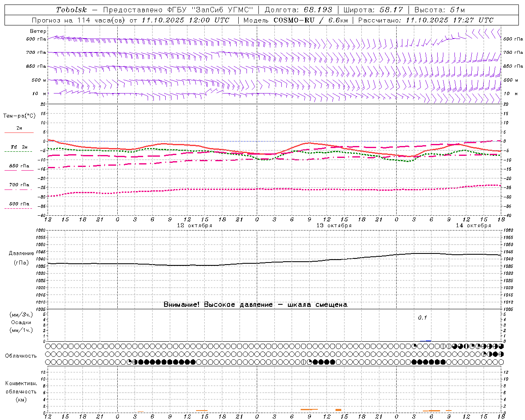Select the text "Предоставлено ФГБУ ЗапСиб УГМС"
Viewport: 525px width, 420px height.
tap(178, 10)
